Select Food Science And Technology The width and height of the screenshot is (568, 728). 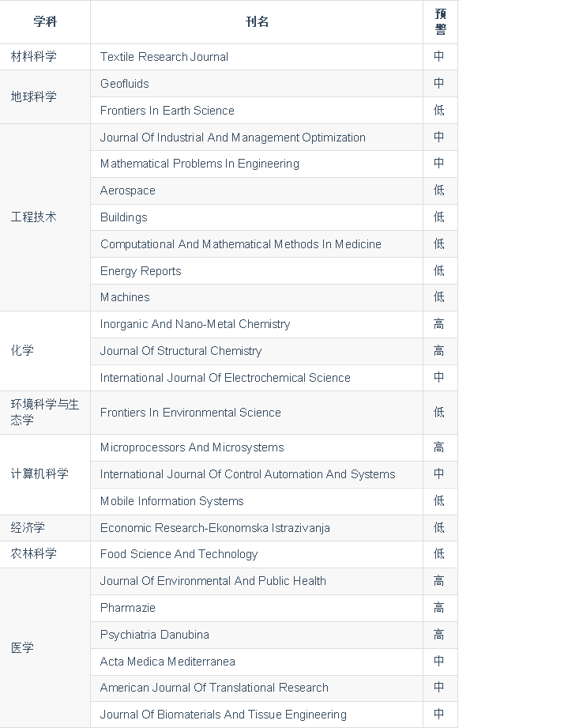(x=179, y=554)
